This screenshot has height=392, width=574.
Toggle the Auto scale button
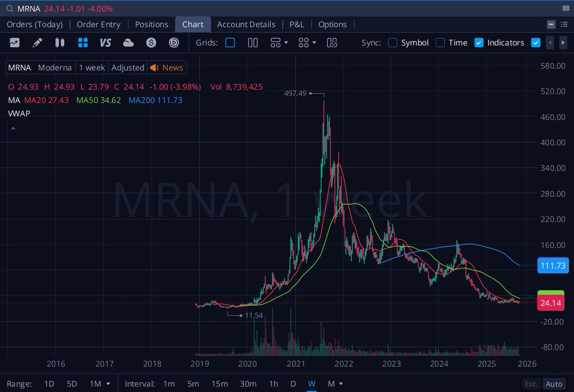(x=554, y=384)
